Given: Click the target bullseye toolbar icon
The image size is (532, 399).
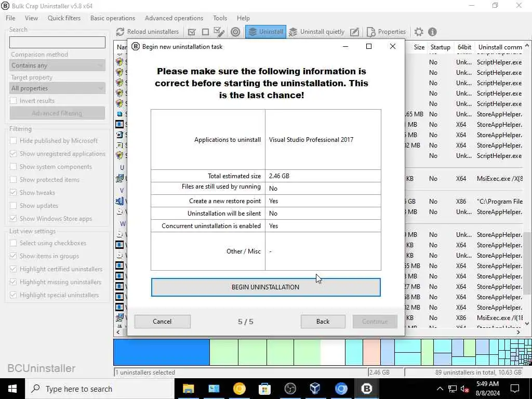Looking at the screenshot, I should (x=235, y=32).
